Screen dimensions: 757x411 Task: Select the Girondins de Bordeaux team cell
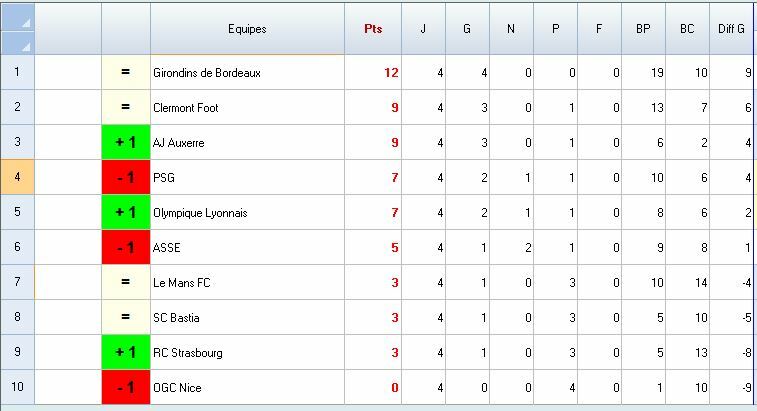coord(247,72)
